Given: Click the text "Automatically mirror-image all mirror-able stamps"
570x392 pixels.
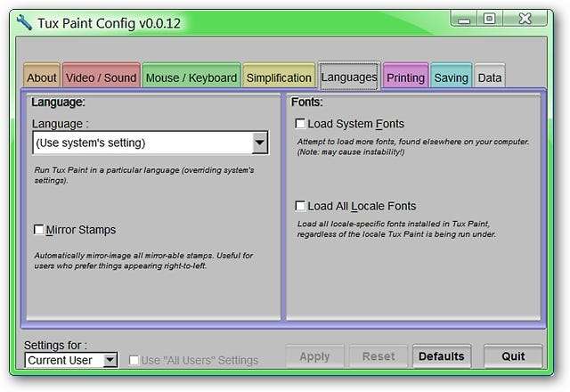Looking at the screenshot, I should (123, 256).
